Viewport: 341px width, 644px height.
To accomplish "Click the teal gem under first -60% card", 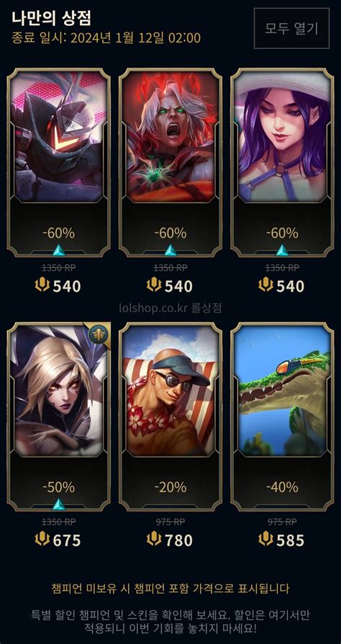I will coord(59,250).
